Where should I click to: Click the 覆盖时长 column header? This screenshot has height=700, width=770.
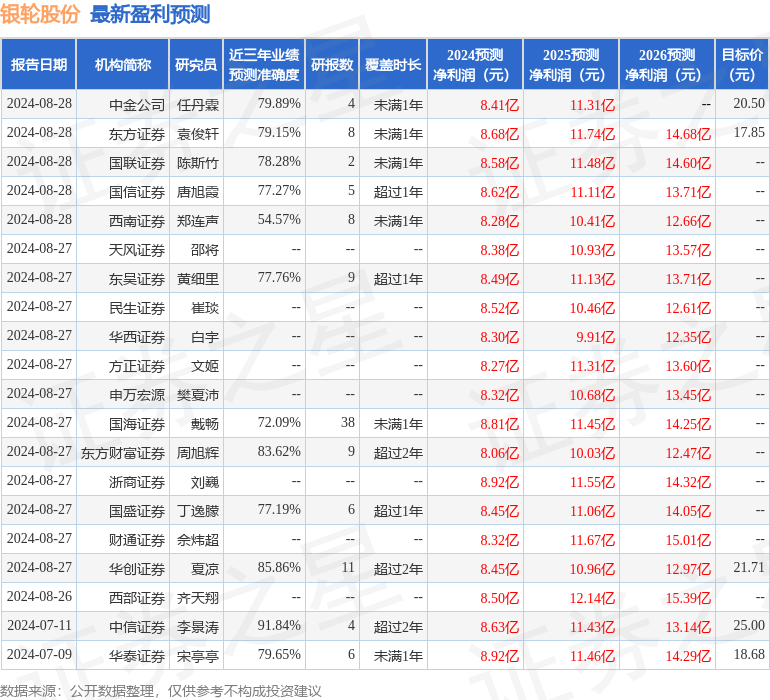point(393,64)
